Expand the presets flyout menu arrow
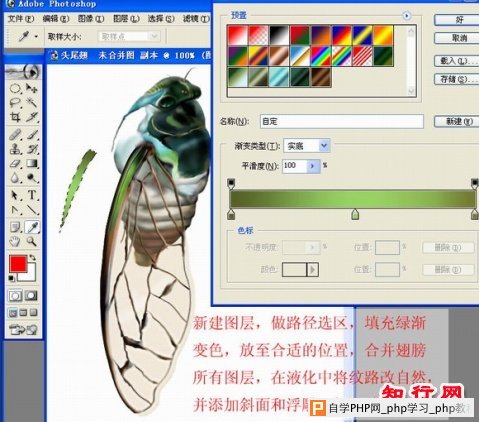 [x=406, y=16]
